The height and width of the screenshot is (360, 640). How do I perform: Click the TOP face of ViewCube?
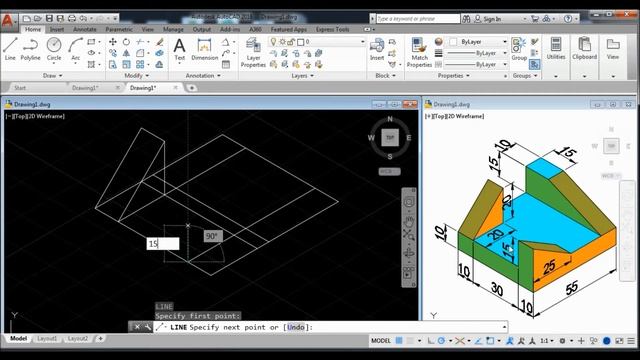tap(390, 138)
